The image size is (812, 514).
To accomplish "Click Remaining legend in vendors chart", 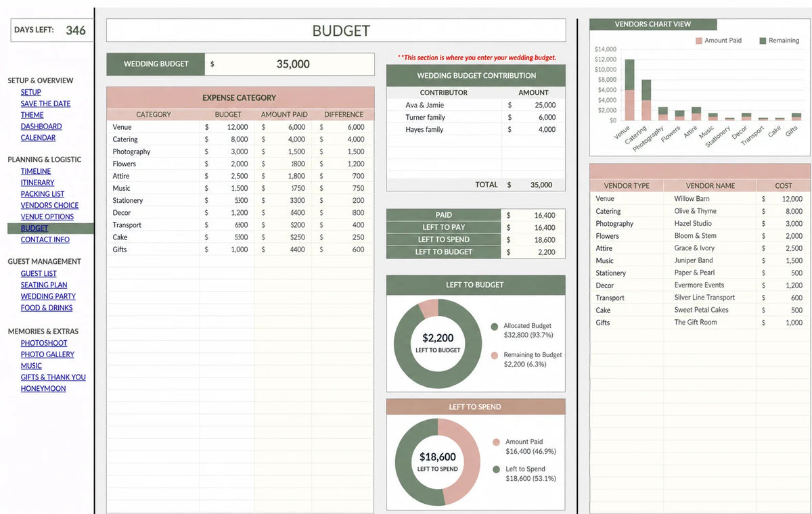I will coord(779,41).
